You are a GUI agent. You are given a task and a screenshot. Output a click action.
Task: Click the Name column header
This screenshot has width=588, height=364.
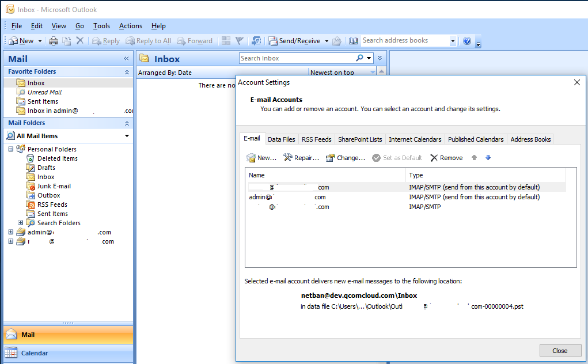pyautogui.click(x=325, y=175)
